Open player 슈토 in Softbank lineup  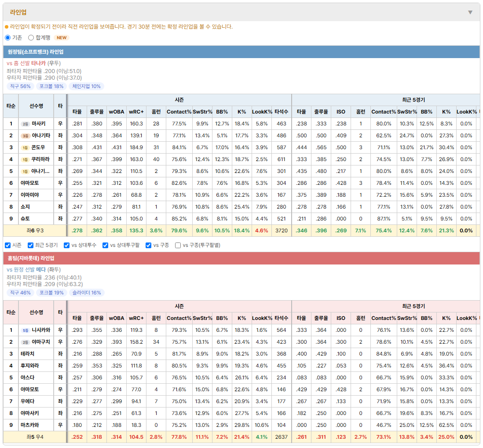pos(25,219)
